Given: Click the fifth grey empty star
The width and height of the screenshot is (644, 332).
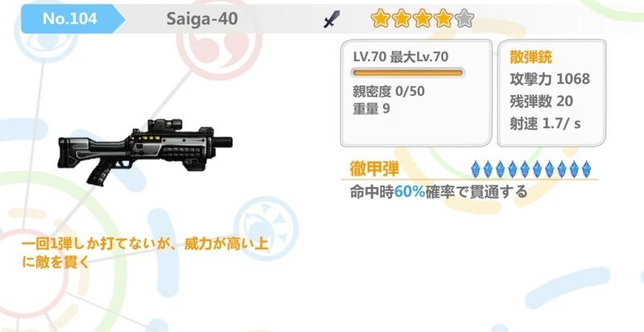Looking at the screenshot, I should pos(464,19).
